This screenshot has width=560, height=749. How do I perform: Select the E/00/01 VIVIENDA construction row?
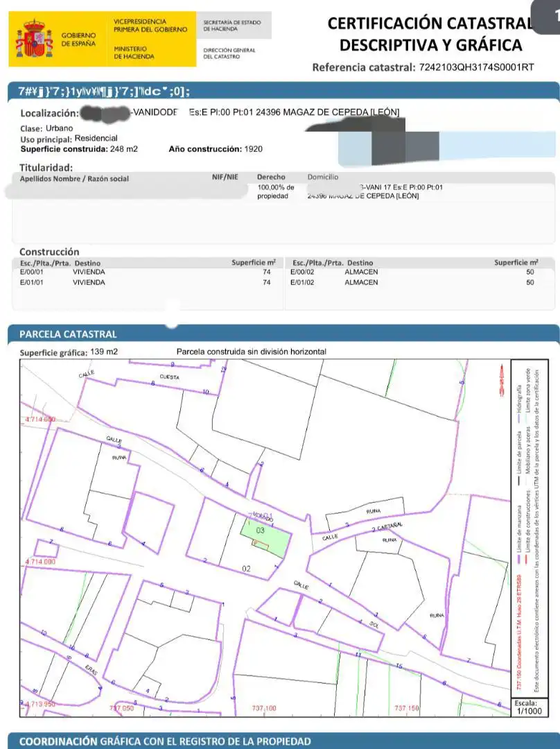click(148, 272)
